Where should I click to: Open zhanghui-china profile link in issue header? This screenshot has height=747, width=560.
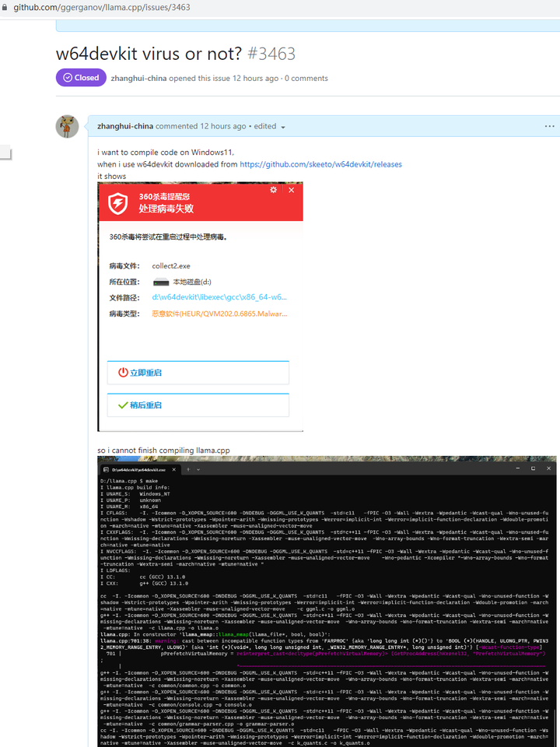tap(138, 78)
